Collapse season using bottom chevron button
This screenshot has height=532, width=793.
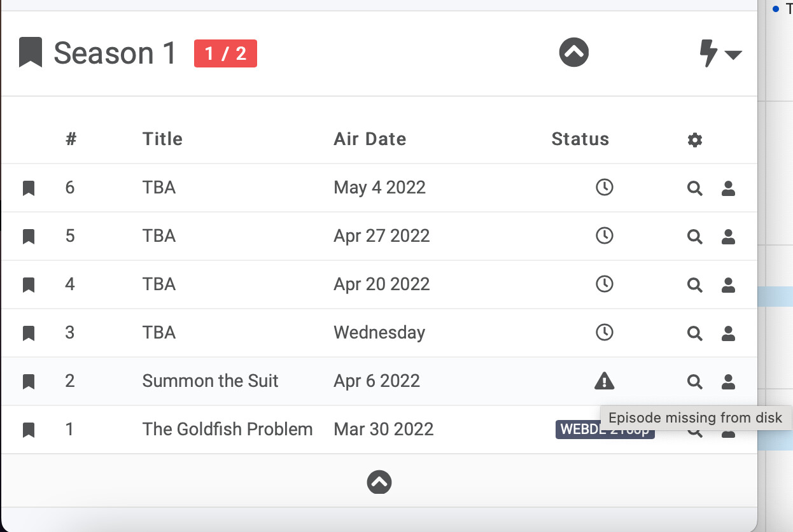point(379,482)
